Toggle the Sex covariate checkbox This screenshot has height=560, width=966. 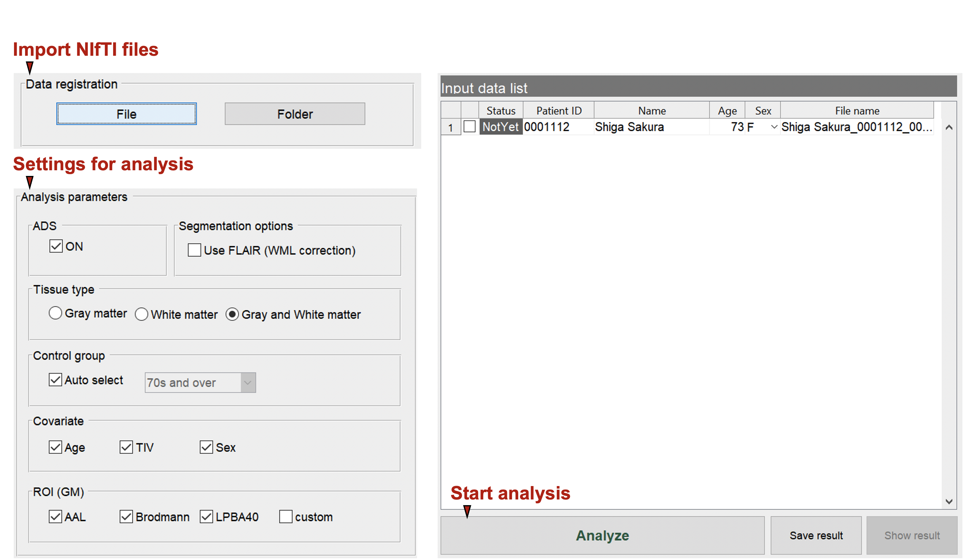(x=206, y=447)
